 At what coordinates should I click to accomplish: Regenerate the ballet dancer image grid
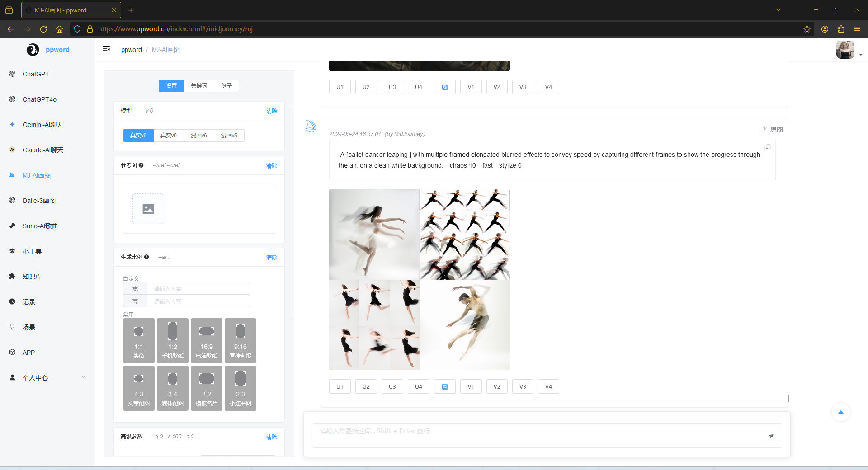pyautogui.click(x=445, y=387)
